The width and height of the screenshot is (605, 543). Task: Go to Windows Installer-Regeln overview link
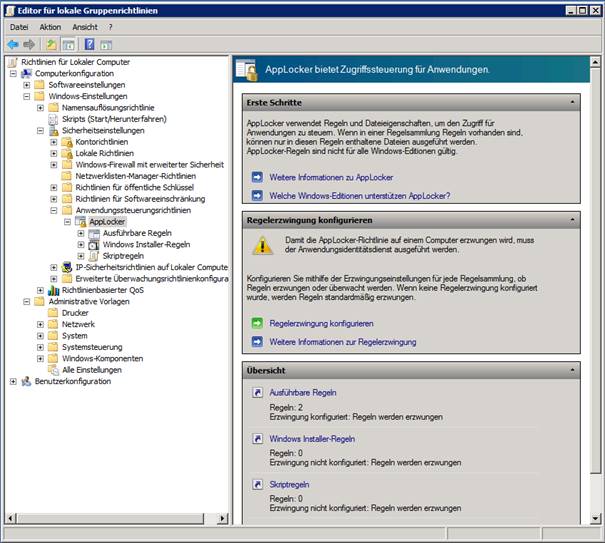(312, 439)
